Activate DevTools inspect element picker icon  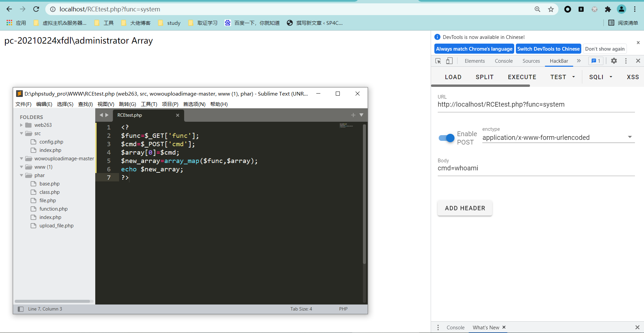click(438, 61)
